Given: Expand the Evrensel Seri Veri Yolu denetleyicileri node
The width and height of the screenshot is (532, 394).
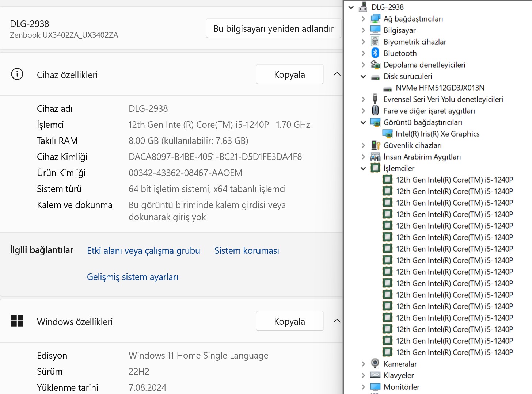Looking at the screenshot, I should (363, 99).
